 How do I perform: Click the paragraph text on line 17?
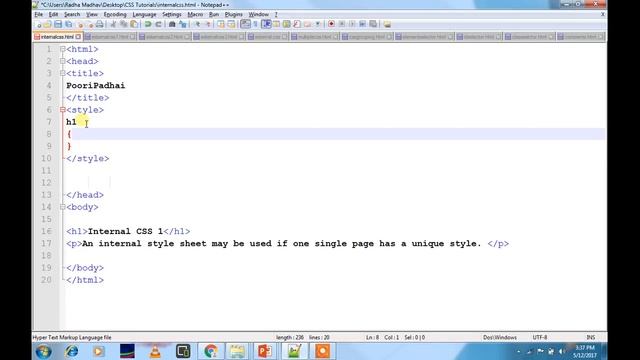click(282, 244)
